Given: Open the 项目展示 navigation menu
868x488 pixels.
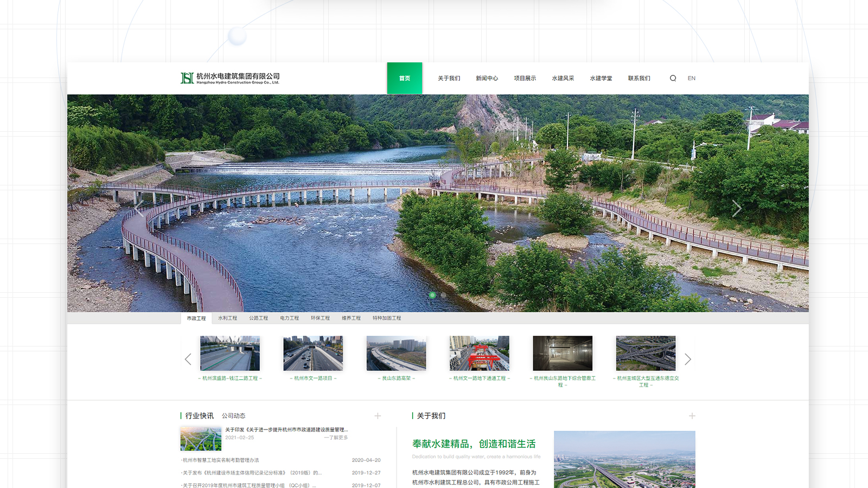Looking at the screenshot, I should coord(525,78).
